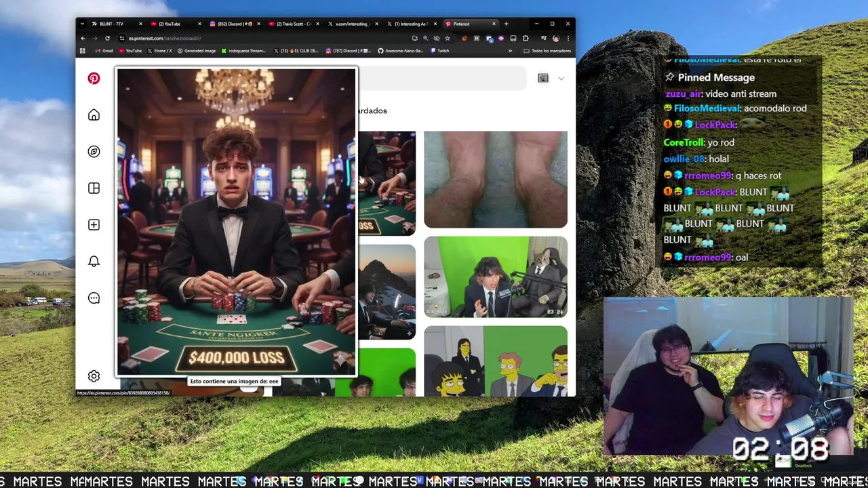The height and width of the screenshot is (488, 868).
Task: Open the Simpsons-style cartoon pin
Action: (x=496, y=361)
